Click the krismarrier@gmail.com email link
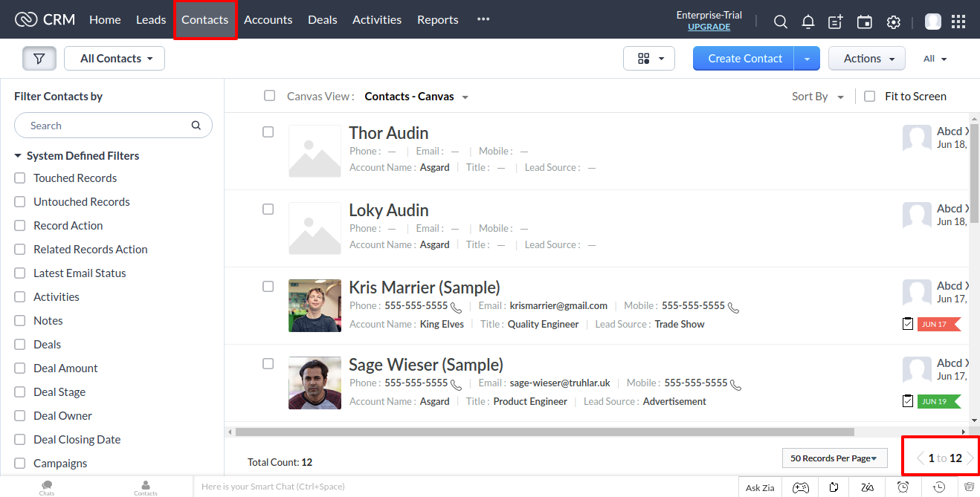 click(x=558, y=305)
